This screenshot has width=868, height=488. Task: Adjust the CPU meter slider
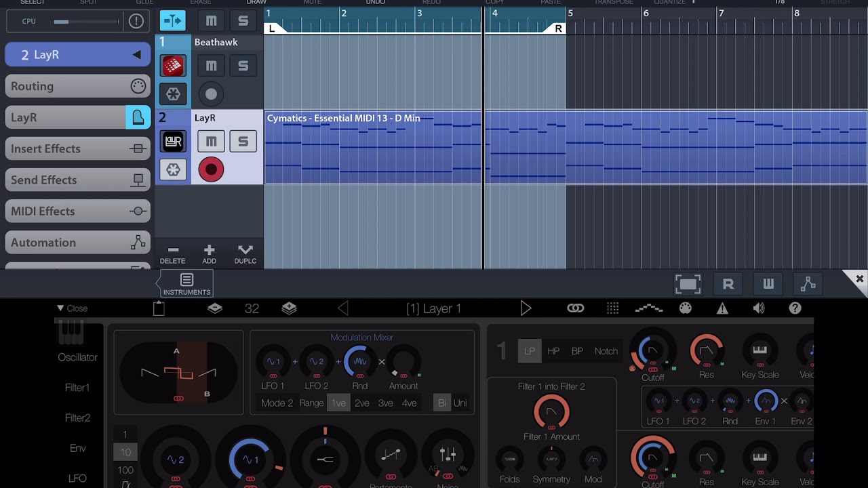(x=86, y=22)
